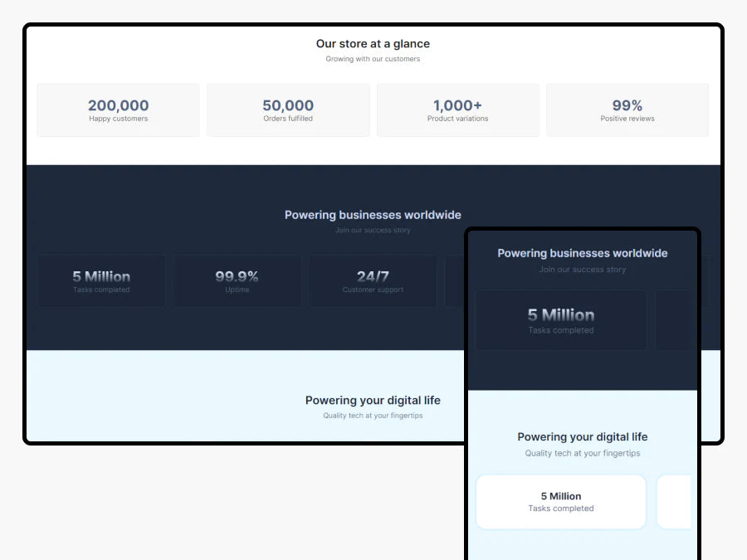Click the 99.9% Uptime card

tap(237, 281)
